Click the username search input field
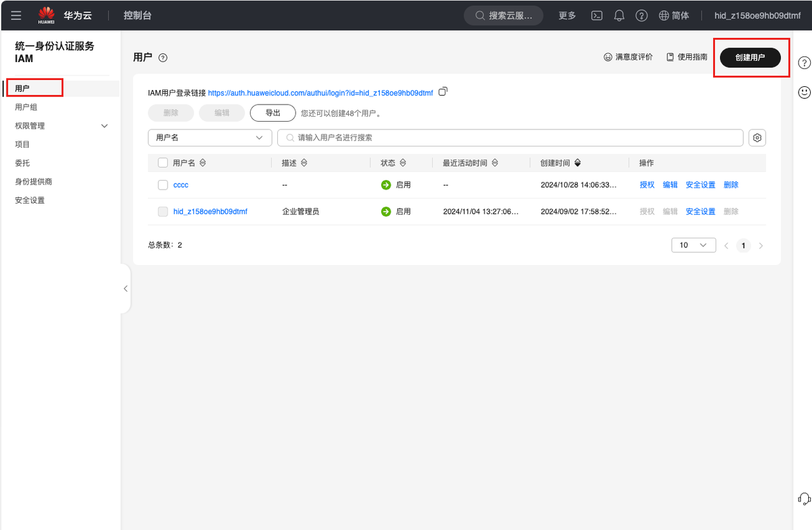812x530 pixels. point(510,138)
